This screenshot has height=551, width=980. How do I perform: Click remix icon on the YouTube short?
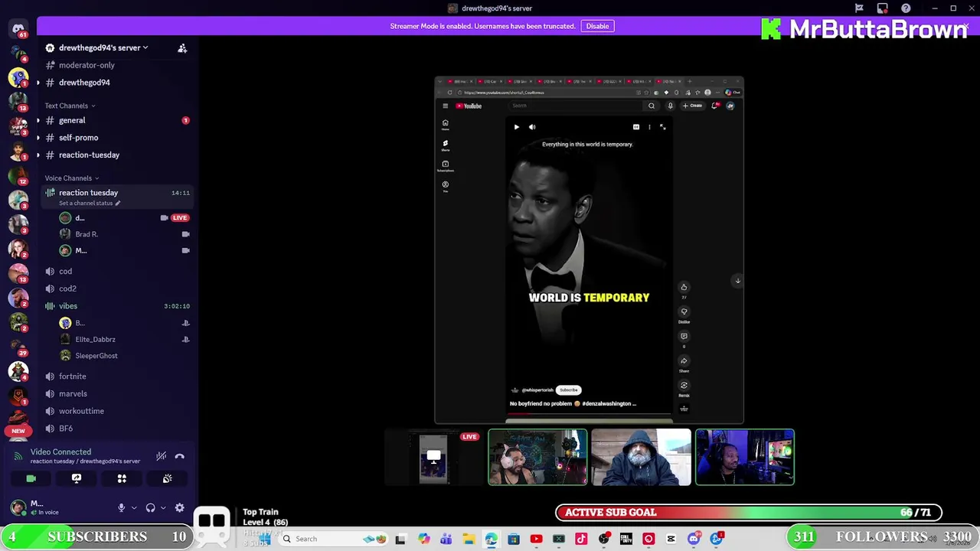click(x=684, y=385)
